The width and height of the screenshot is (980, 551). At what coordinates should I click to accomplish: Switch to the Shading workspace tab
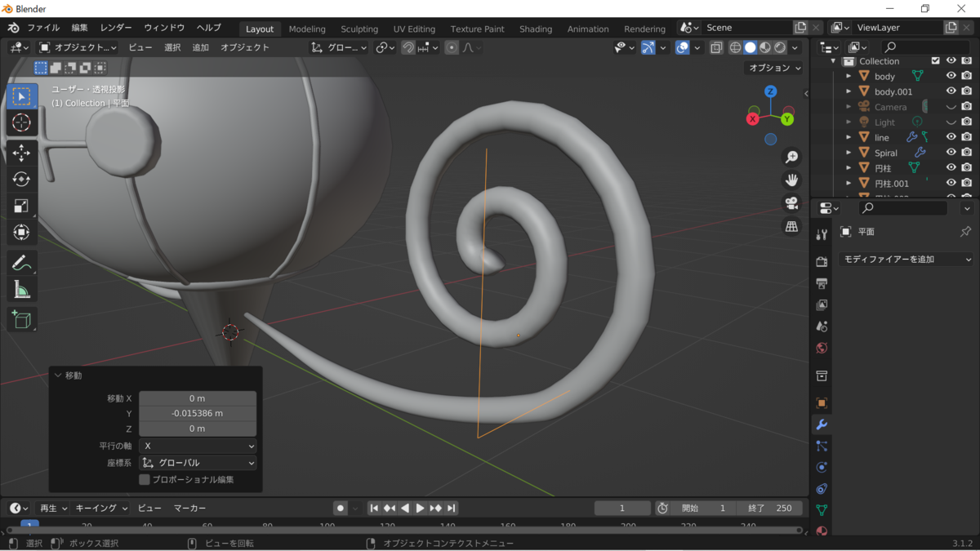[x=536, y=29]
